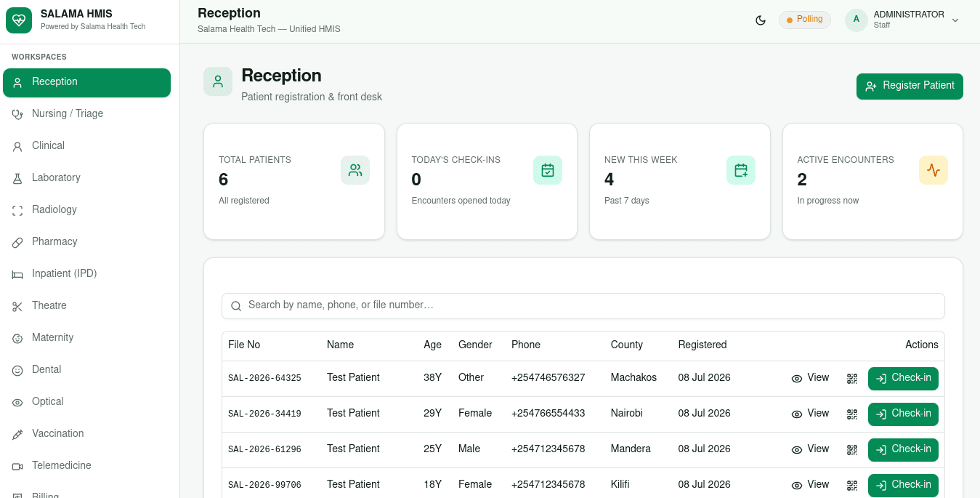Open the Reception workspace

pyautogui.click(x=86, y=82)
